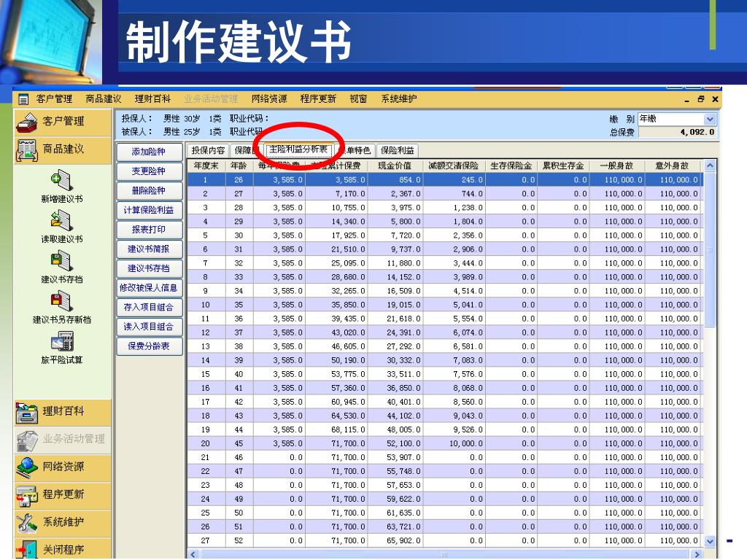Image resolution: width=747 pixels, height=560 pixels.
Task: Open the 旅平险试算 calculator icon
Action: point(61,341)
